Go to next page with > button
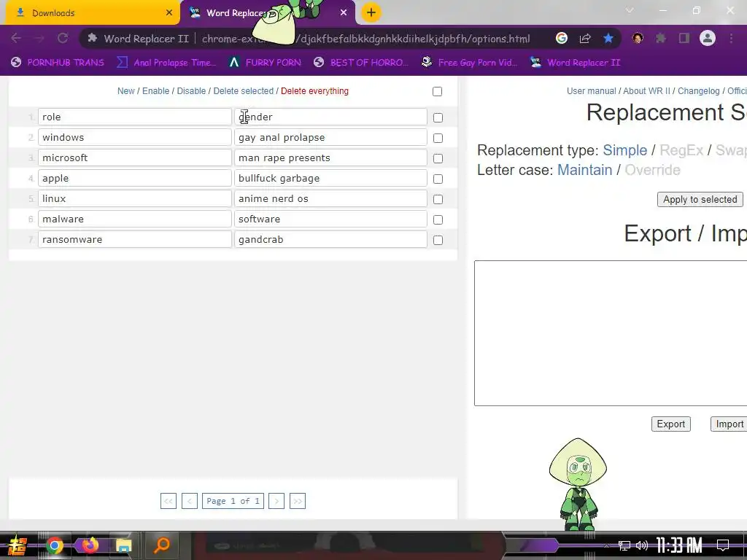Image resolution: width=747 pixels, height=560 pixels. [276, 501]
